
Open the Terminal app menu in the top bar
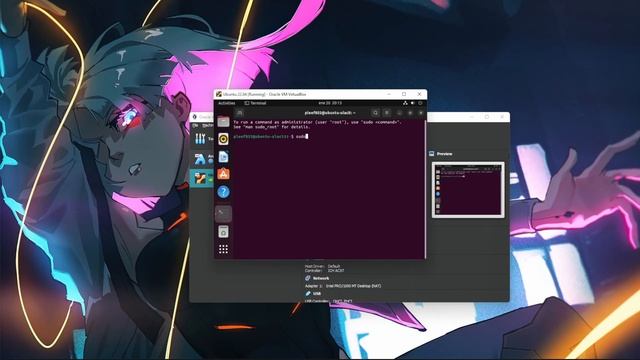pyautogui.click(x=256, y=103)
